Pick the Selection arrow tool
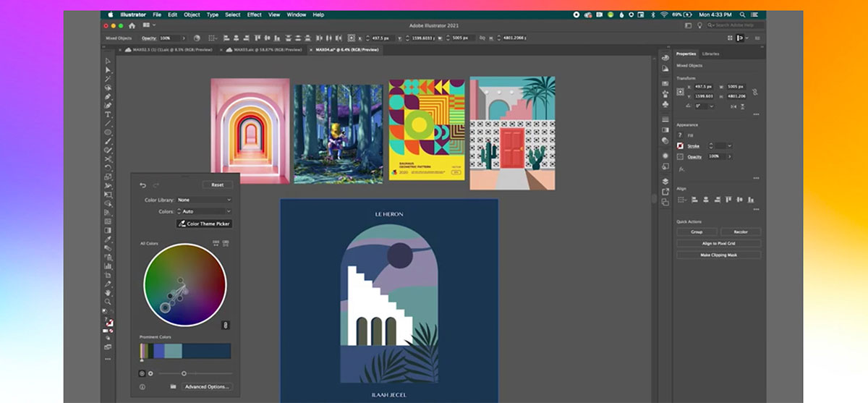Image resolution: width=868 pixels, height=403 pixels. coord(108,61)
